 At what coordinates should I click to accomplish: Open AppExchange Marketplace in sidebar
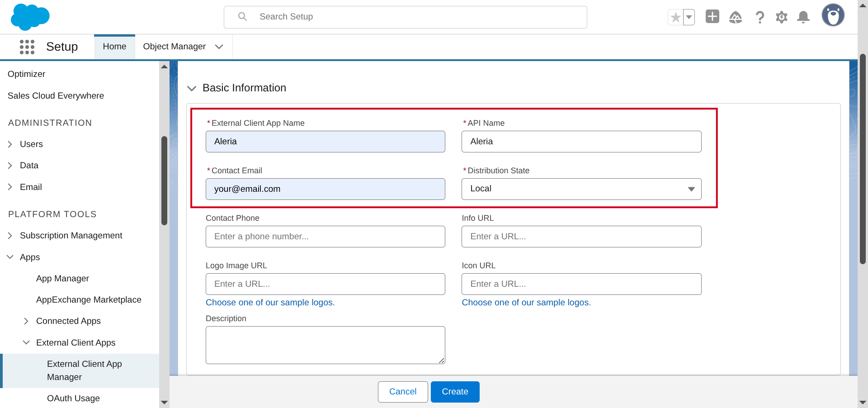89,300
